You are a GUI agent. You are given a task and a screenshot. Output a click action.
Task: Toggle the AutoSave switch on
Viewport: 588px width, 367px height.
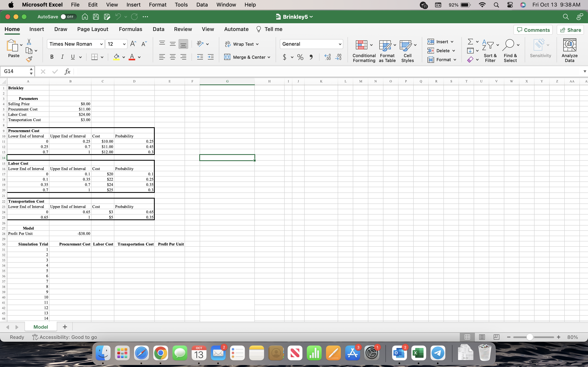68,17
